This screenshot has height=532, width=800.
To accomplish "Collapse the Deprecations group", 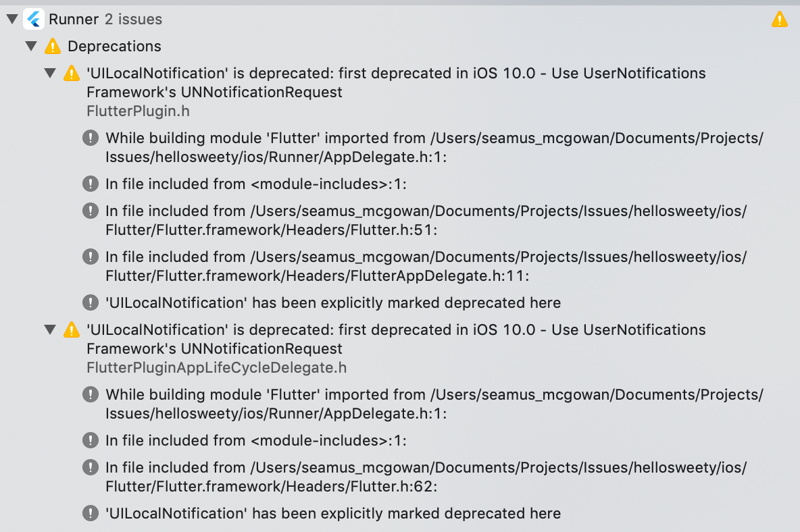I will [31, 46].
